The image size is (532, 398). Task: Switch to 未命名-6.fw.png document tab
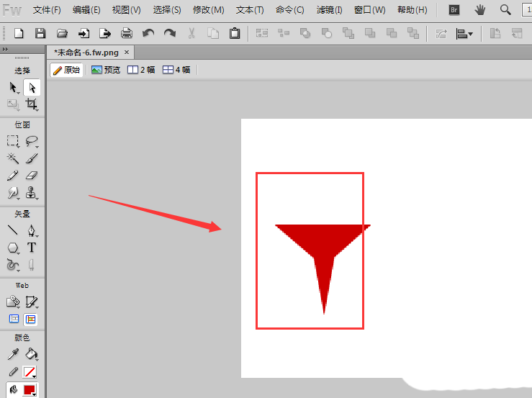(x=88, y=53)
